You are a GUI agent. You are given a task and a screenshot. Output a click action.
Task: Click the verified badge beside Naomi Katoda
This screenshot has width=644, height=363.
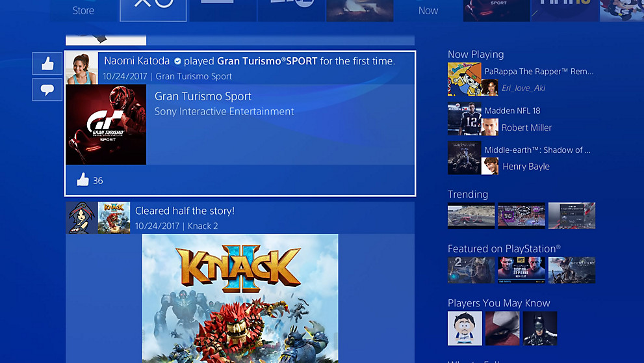tap(177, 61)
